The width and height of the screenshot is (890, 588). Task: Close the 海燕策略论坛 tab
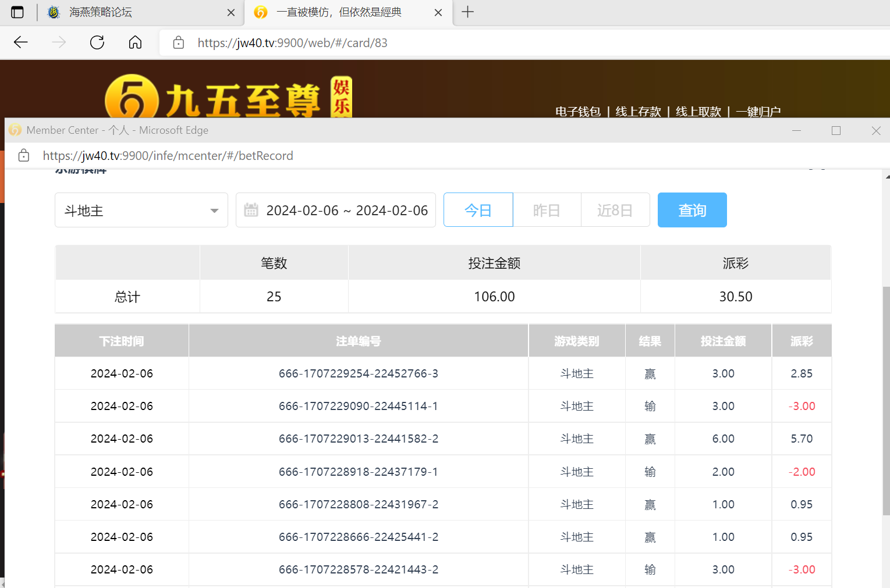[x=231, y=12]
